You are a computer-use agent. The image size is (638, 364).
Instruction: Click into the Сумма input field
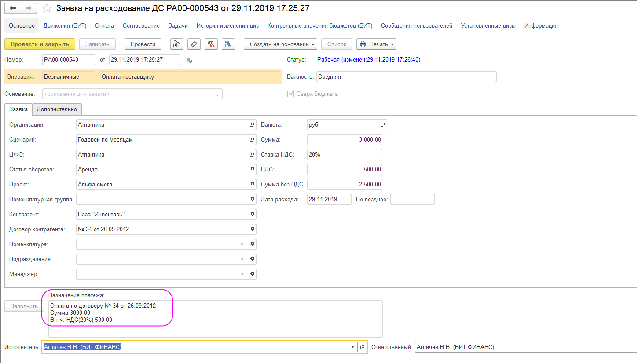tap(345, 140)
